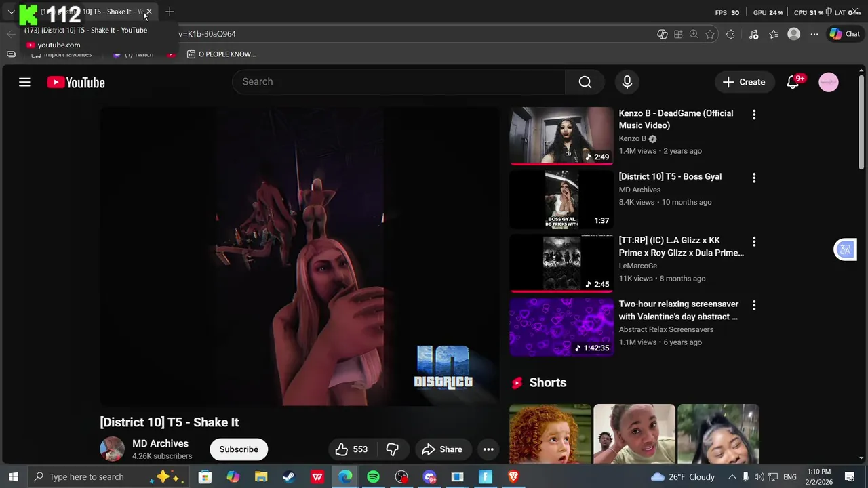Open the browser Favorites hub icon

[774, 34]
